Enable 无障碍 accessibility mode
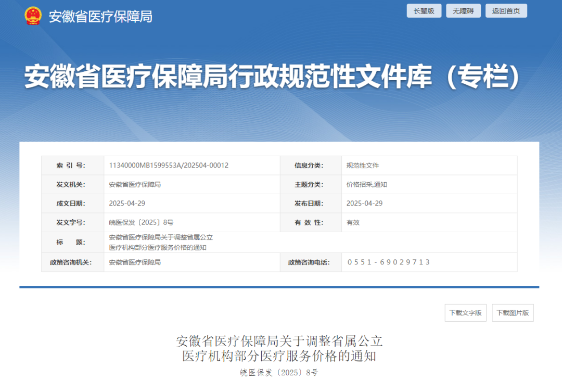The width and height of the screenshot is (562, 392). pos(463,11)
